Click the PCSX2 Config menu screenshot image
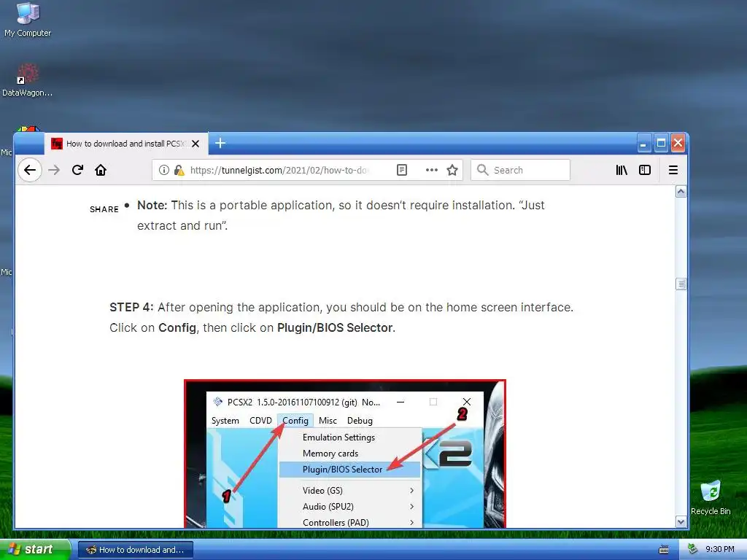Screen dimensions: 747x560 (345, 454)
